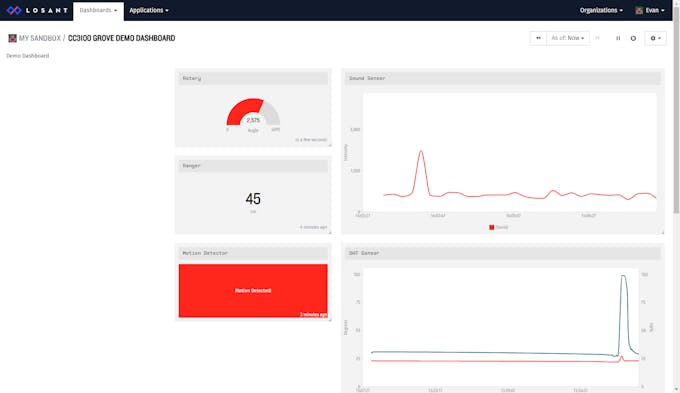Toggle the Sound series legend swatch
Image resolution: width=680 pixels, height=393 pixels.
click(491, 227)
